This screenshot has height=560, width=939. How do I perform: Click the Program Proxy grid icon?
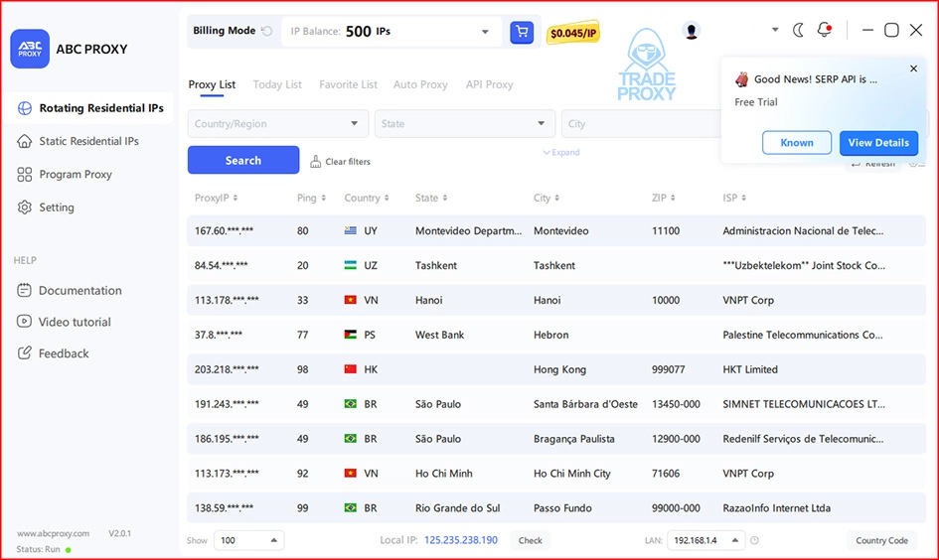(25, 174)
